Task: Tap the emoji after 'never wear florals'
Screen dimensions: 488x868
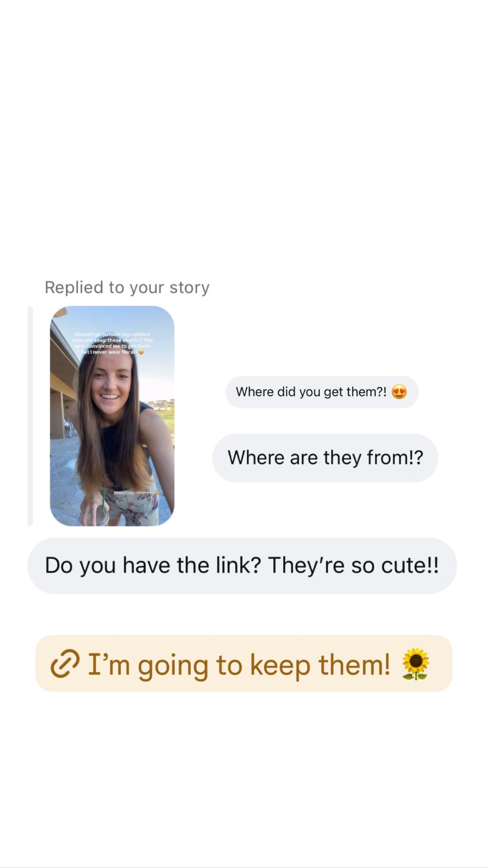Action: point(141,352)
